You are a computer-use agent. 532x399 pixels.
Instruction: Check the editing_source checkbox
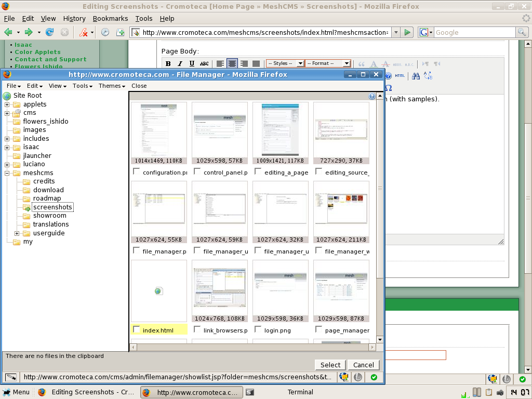coord(318,171)
